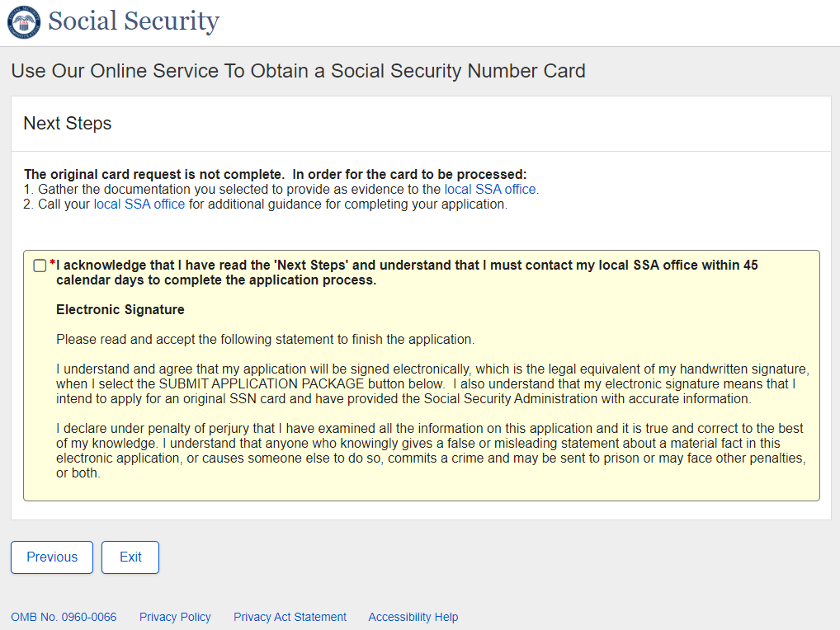This screenshot has height=630, width=840.
Task: Open the OMB No. 0960-0066 link
Action: 64,617
